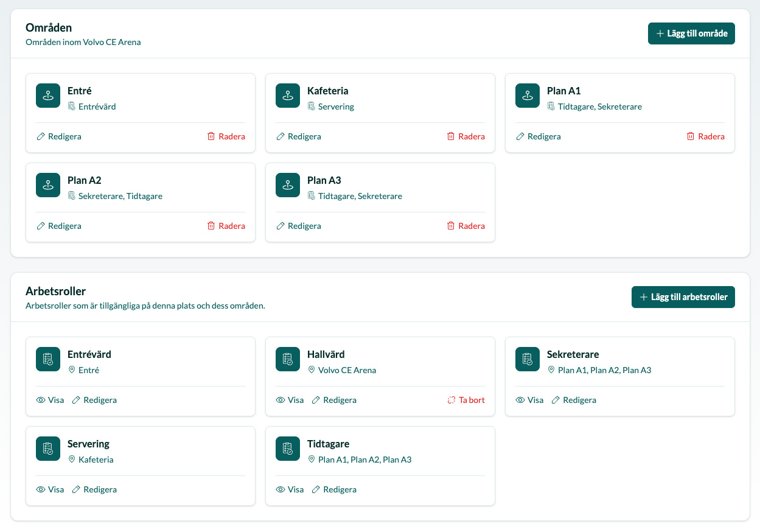Show the Tidtagare work role

290,489
